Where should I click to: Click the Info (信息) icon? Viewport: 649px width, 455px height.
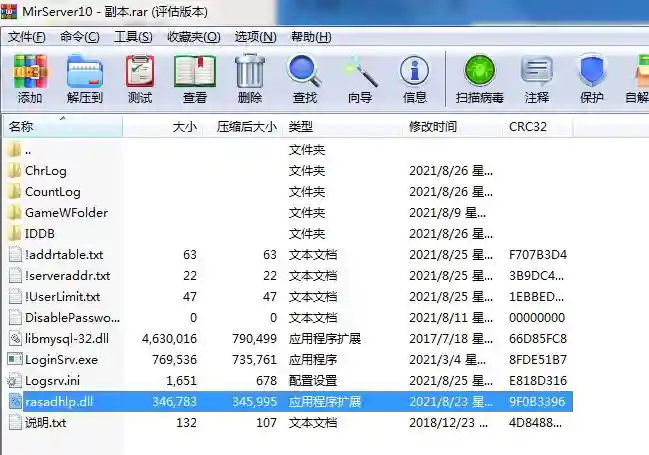coord(414,71)
